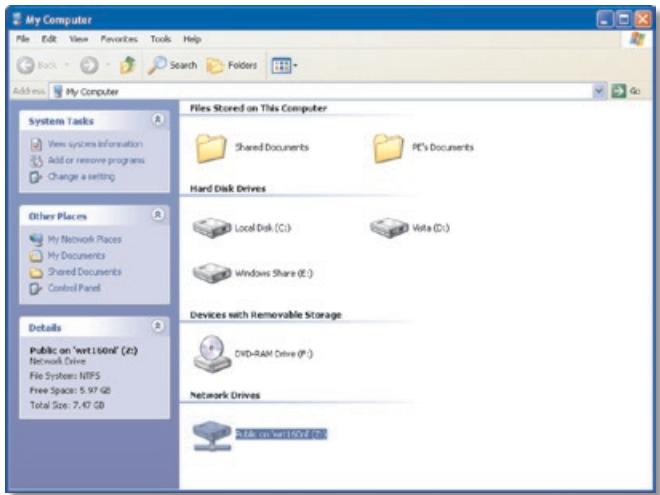Open My Network Places link
This screenshot has width=660, height=495.
[85, 240]
